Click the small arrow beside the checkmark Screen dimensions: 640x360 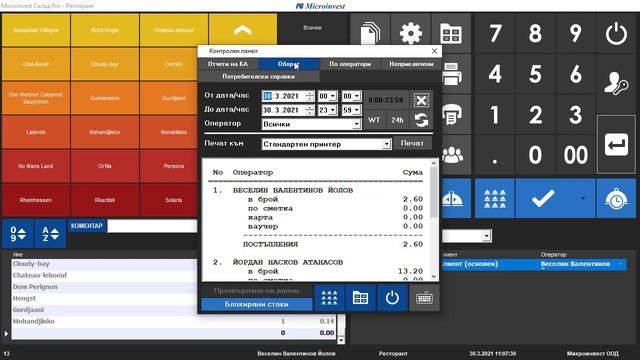pyautogui.click(x=583, y=198)
